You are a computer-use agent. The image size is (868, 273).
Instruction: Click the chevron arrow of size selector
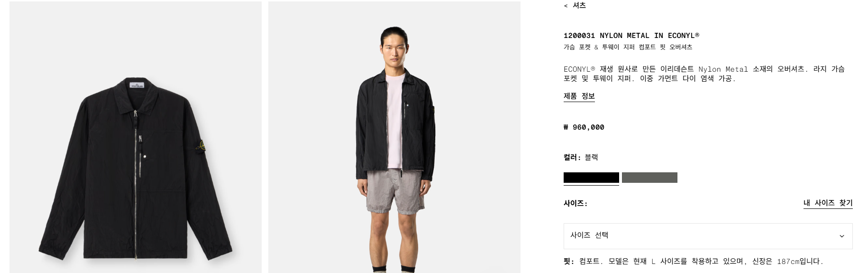pyautogui.click(x=841, y=236)
